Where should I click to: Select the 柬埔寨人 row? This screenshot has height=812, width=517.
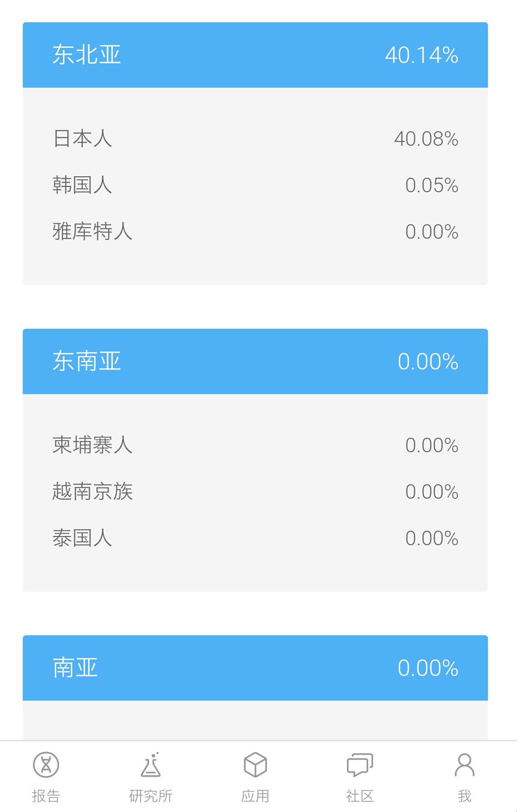pyautogui.click(x=255, y=445)
